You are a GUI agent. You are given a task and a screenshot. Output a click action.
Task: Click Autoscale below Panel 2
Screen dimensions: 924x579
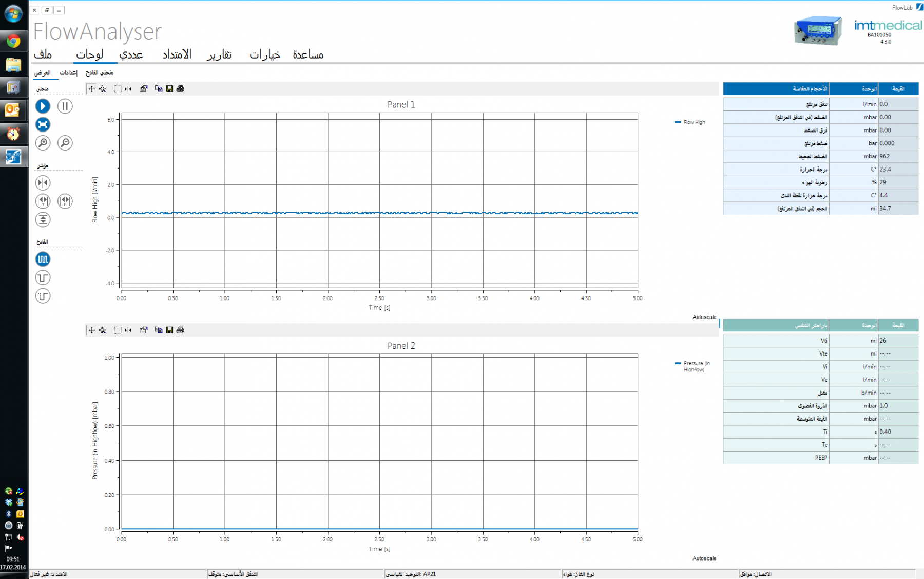[703, 558]
